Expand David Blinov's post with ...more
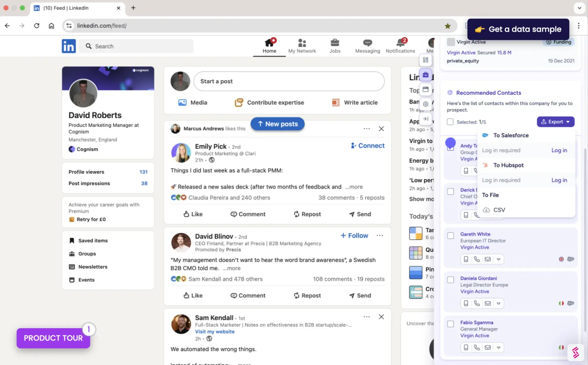This screenshot has width=588, height=365. click(x=231, y=268)
